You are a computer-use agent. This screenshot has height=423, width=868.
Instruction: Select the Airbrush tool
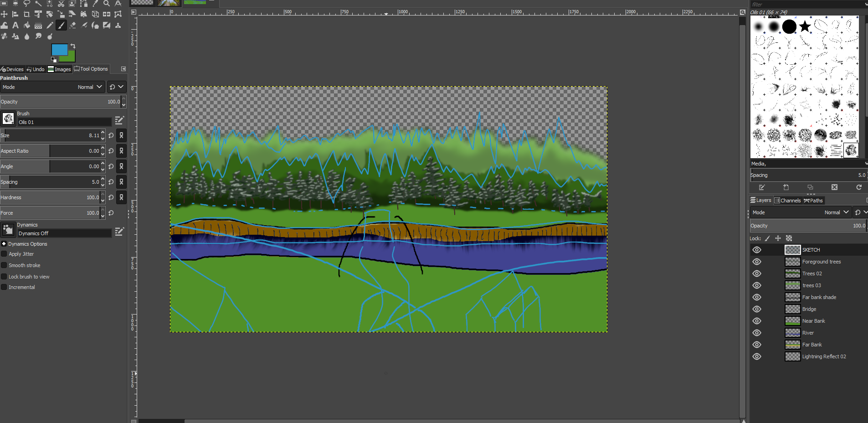[84, 25]
